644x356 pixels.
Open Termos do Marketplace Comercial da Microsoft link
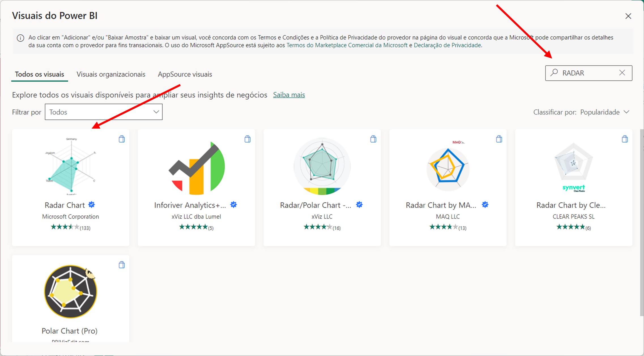tap(347, 45)
